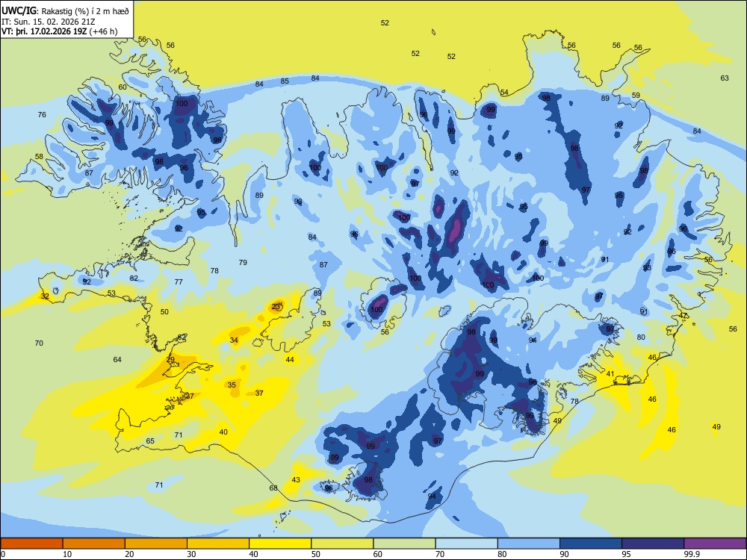The width and height of the screenshot is (747, 560).
Task: Click the map value '23' in orange spot
Action: (276, 307)
